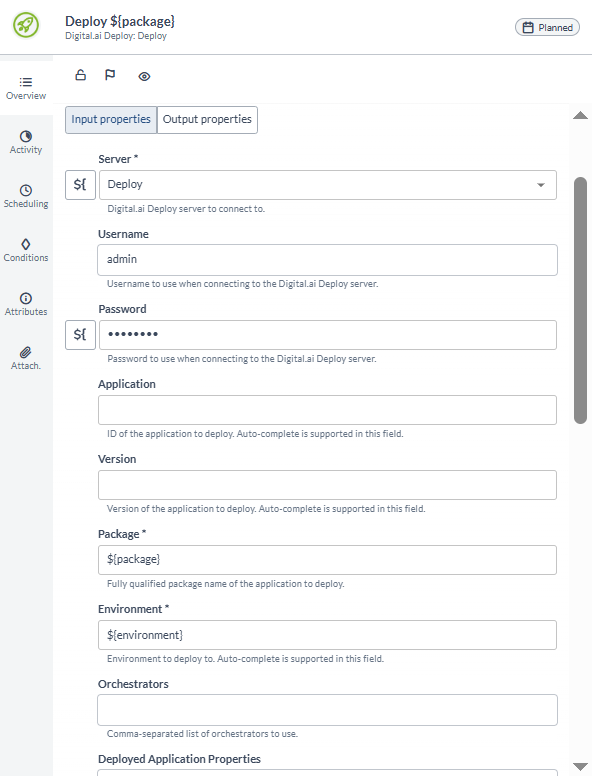Open the Conditions sidebar section

[x=26, y=250]
